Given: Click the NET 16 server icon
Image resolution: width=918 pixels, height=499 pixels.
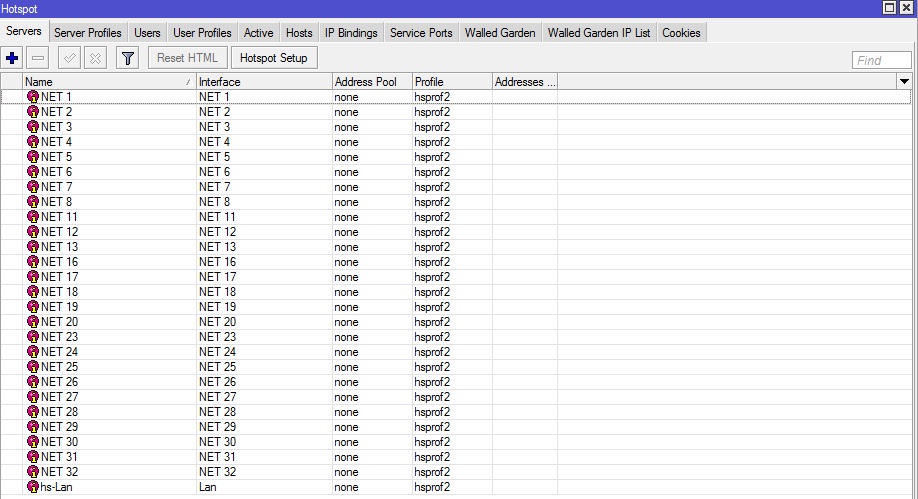Looking at the screenshot, I should 33,262.
